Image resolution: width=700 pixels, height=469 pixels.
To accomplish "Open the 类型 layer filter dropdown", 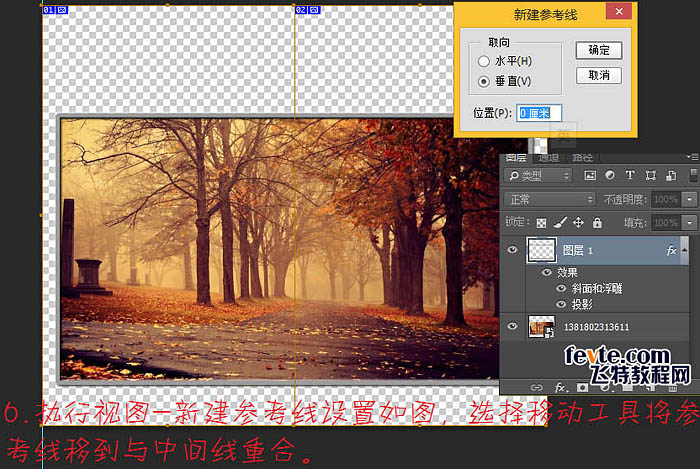I will [538, 176].
